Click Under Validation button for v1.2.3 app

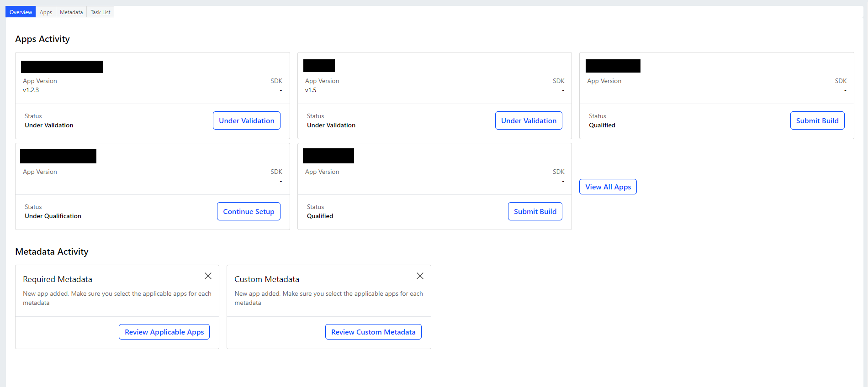(246, 120)
